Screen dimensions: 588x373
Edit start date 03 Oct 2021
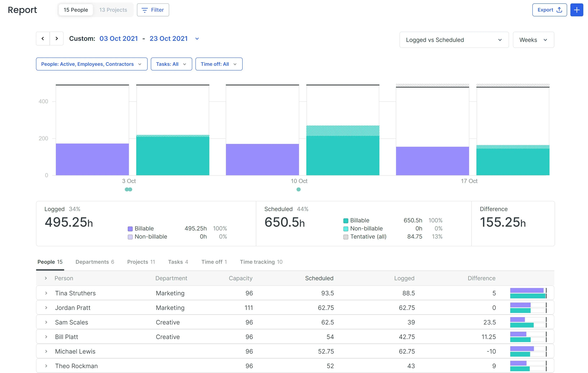click(119, 38)
